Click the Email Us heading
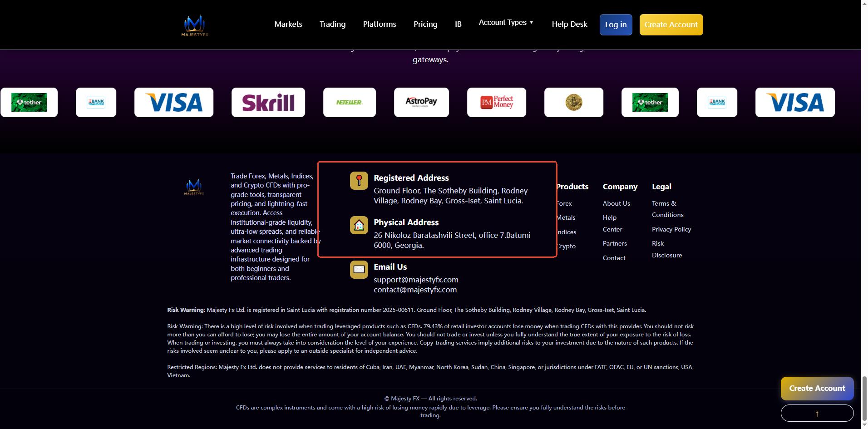868x429 pixels. coord(390,267)
